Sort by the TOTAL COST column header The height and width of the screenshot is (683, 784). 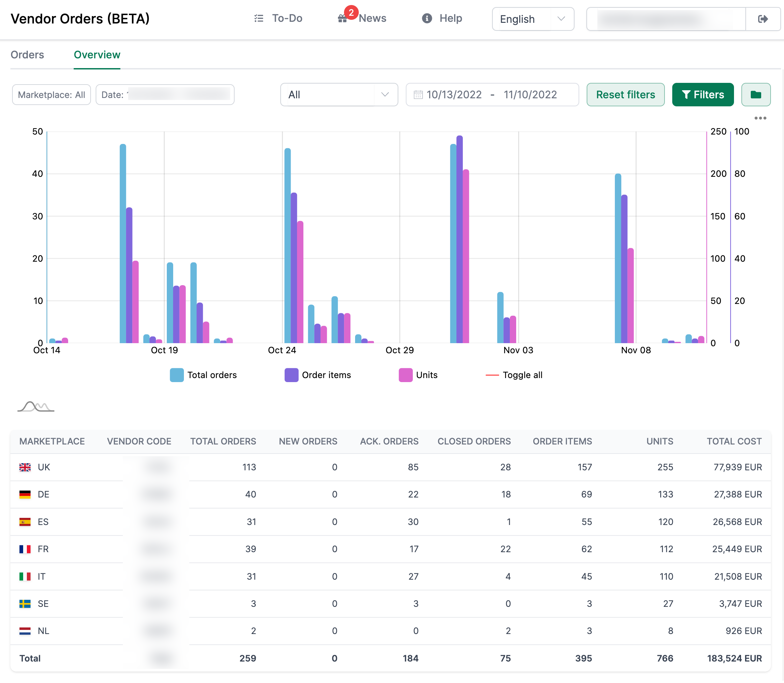point(734,441)
